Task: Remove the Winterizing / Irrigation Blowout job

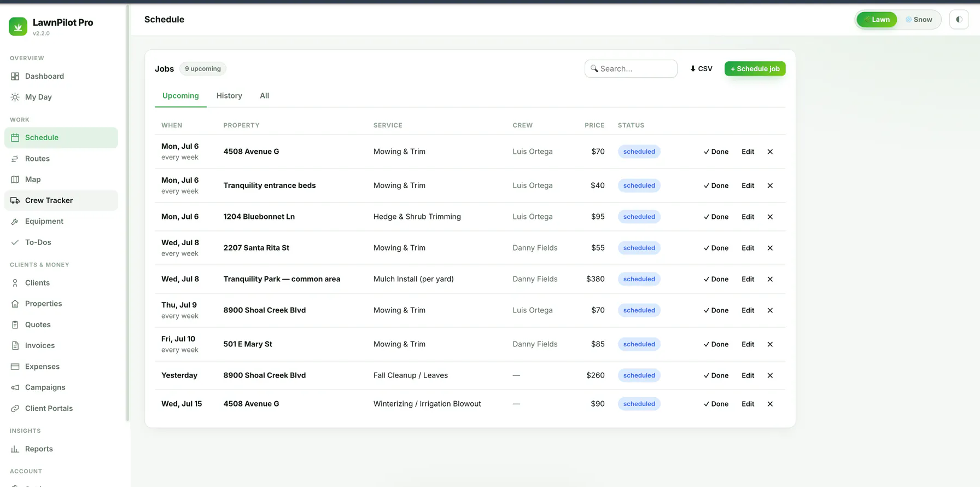Action: tap(770, 404)
